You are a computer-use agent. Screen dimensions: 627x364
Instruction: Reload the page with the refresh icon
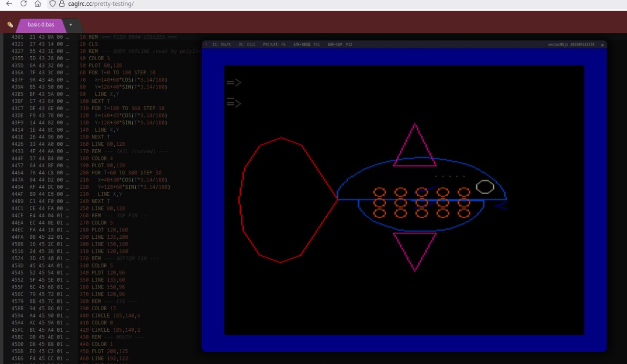(x=23, y=4)
